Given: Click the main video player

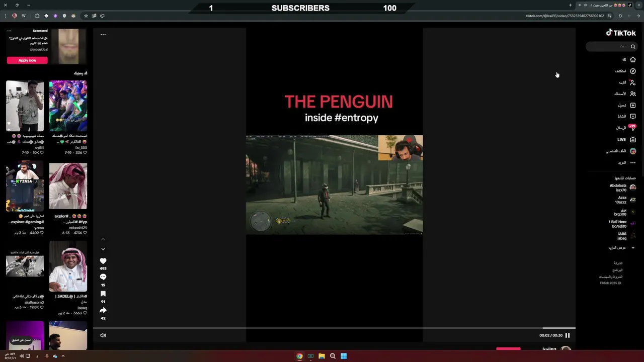Looking at the screenshot, I should (x=334, y=185).
